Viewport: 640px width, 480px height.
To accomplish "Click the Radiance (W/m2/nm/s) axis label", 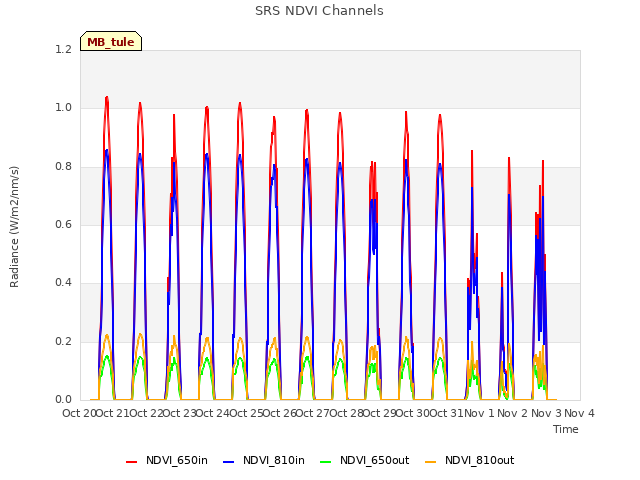I will click(x=14, y=227).
